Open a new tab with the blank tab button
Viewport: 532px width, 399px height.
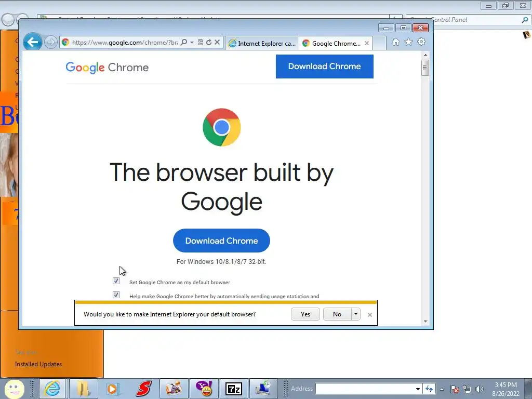pos(379,44)
